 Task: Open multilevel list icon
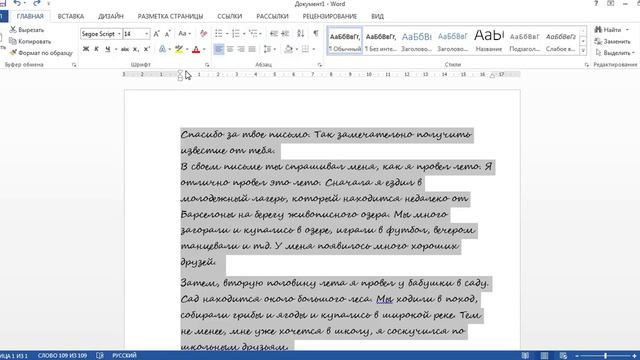coord(253,33)
